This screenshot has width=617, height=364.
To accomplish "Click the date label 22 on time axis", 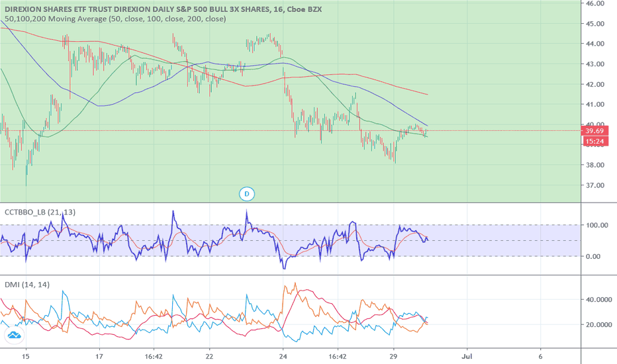I will coord(209,357).
